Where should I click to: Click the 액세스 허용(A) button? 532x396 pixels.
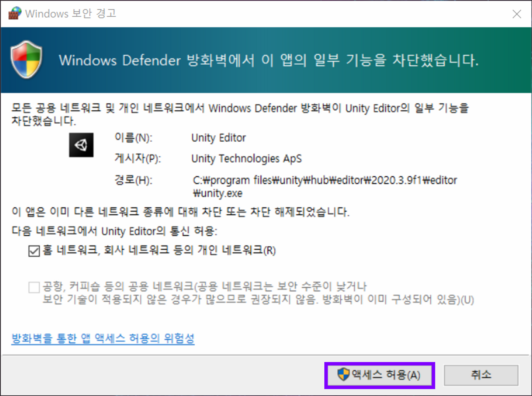tap(379, 375)
